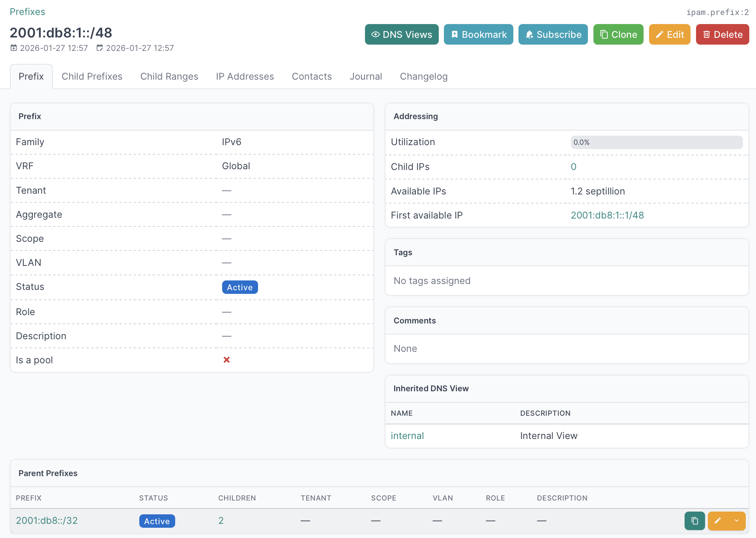Viewport: 756px width, 538px height.
Task: Edit this prefix with the pencil button
Action: coord(669,35)
